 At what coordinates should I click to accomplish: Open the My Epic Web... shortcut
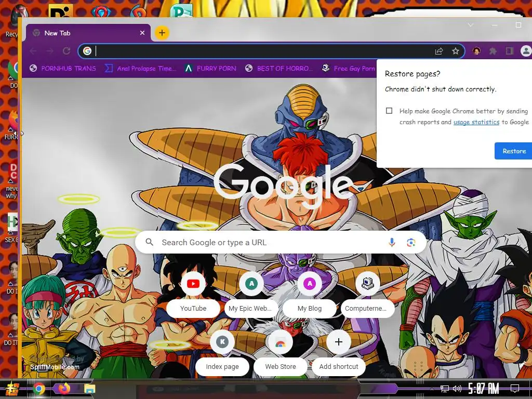tap(251, 295)
